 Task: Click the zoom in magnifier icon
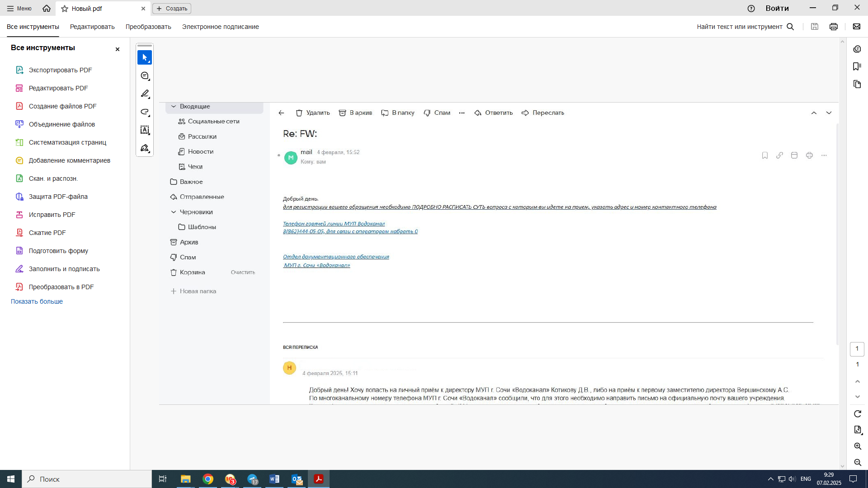[x=858, y=446]
